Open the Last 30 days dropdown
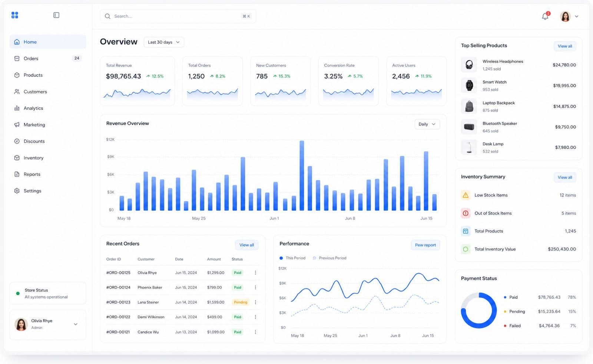This screenshot has height=364, width=593. (x=164, y=42)
